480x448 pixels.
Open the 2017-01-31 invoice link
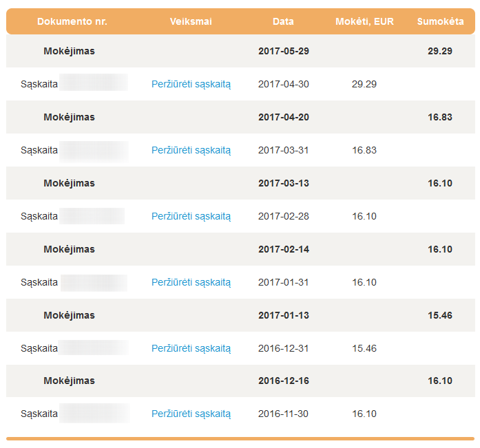191,282
